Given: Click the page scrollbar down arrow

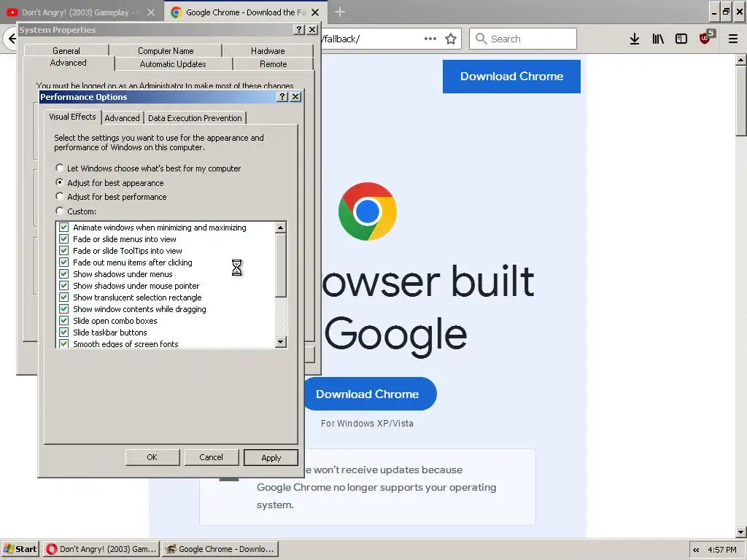Looking at the screenshot, I should point(740,532).
